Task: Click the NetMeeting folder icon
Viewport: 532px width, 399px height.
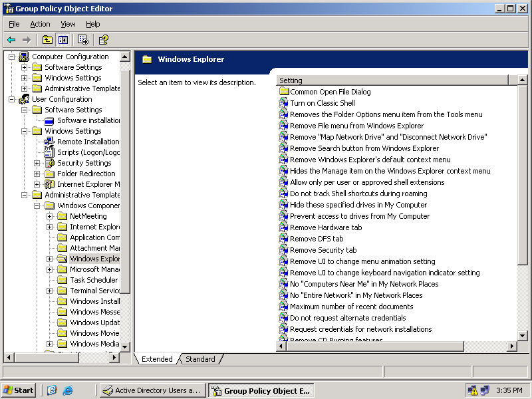Action: click(62, 216)
